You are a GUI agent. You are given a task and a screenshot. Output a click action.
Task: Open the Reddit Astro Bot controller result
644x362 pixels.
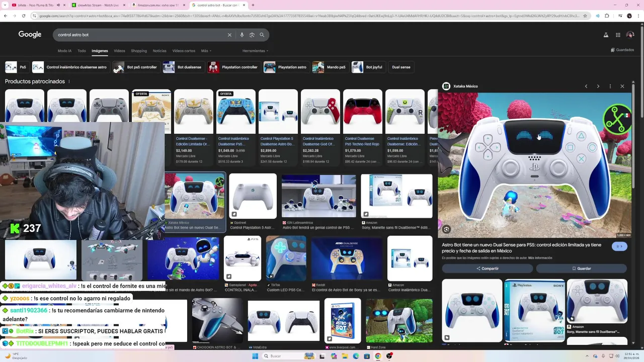pyautogui.click(x=347, y=257)
